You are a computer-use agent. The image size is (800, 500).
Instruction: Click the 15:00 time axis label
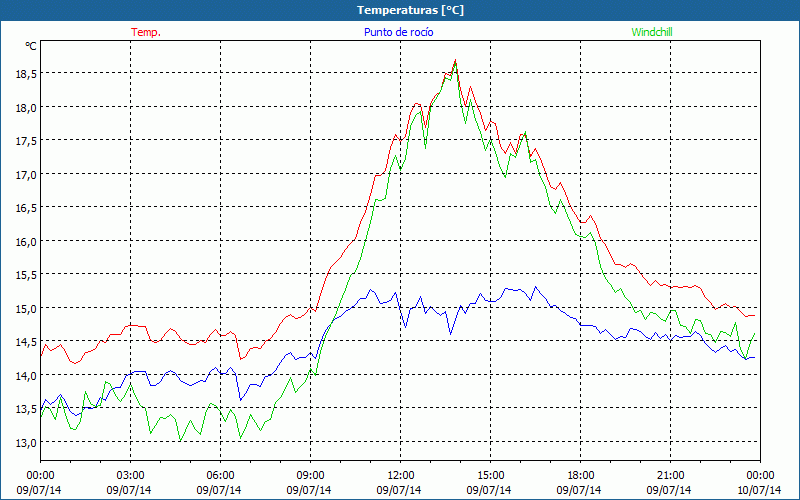tap(490, 476)
